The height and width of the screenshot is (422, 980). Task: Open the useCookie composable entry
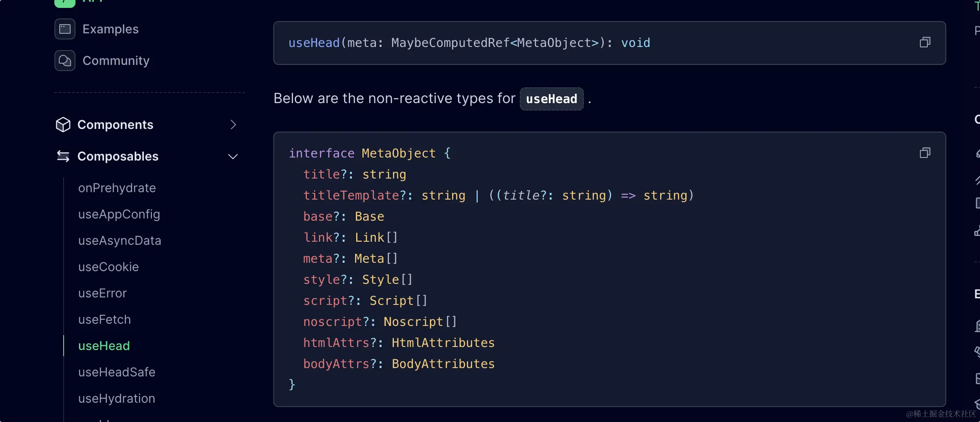click(x=108, y=267)
